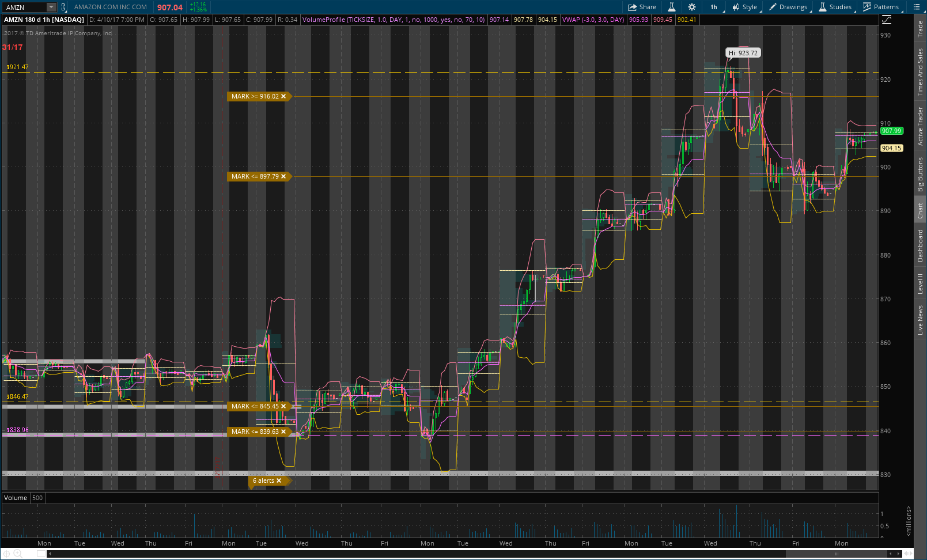Remove the MARK <= 845.45 alert

pos(283,406)
